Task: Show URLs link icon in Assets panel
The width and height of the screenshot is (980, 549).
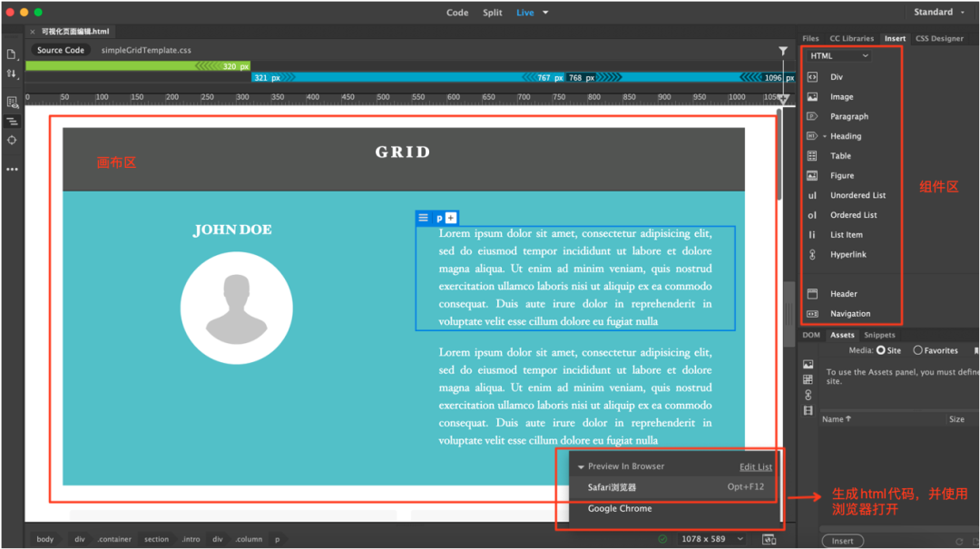Action: point(808,395)
